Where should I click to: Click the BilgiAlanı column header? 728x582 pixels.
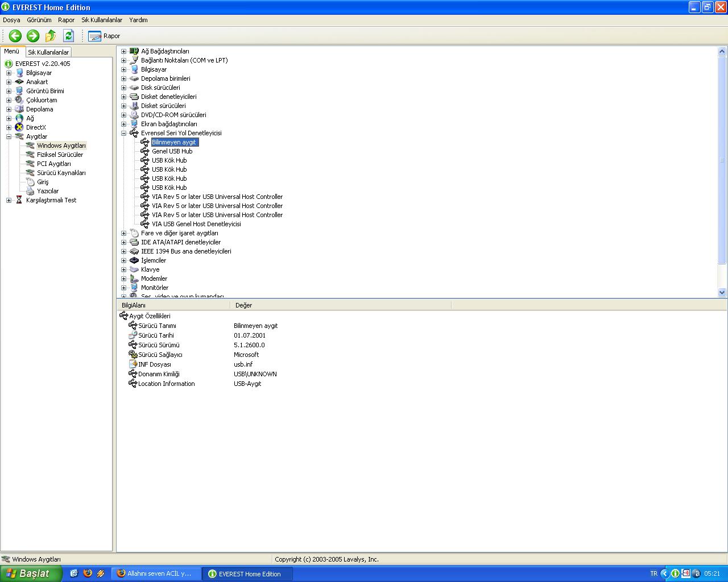coord(173,305)
